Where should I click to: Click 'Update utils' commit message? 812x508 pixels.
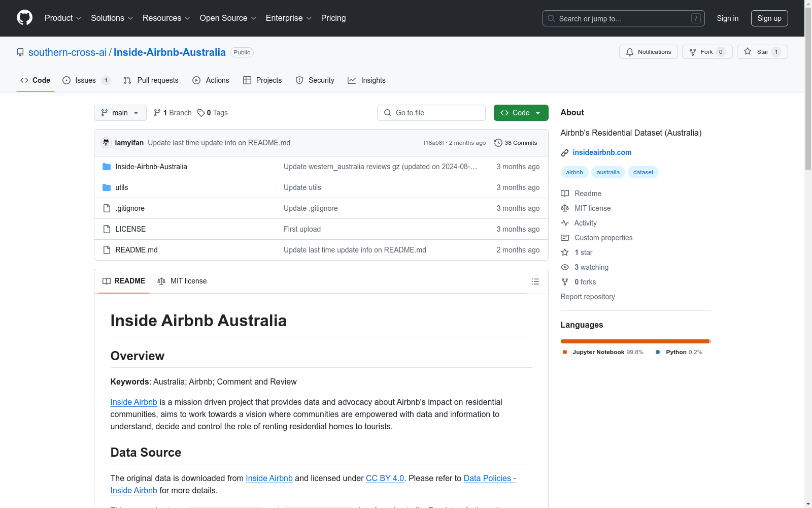pyautogui.click(x=302, y=187)
